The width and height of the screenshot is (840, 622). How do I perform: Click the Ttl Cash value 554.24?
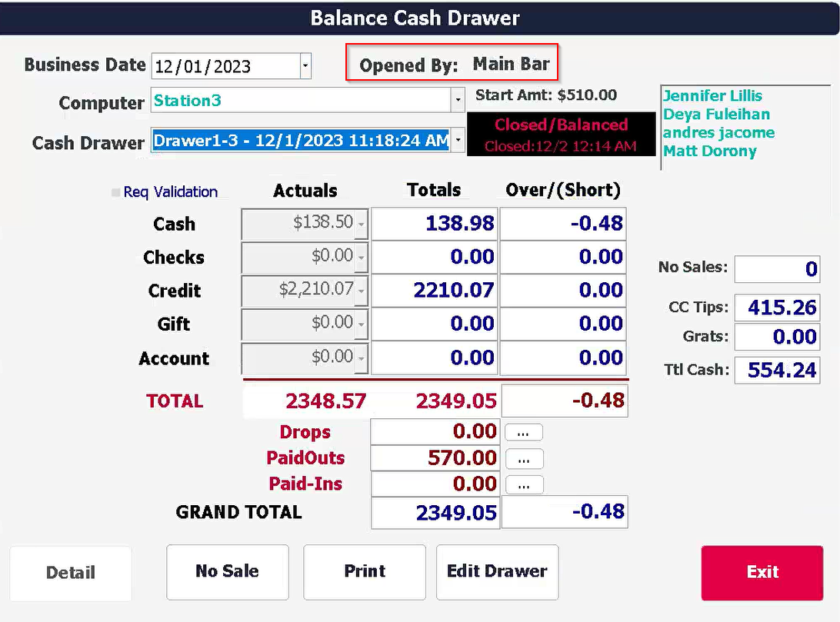777,370
